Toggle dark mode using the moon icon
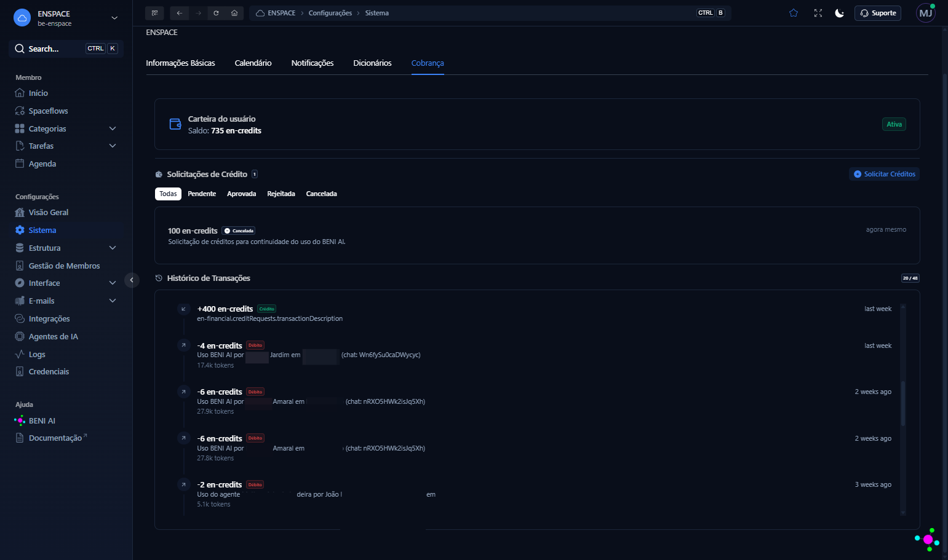 [x=839, y=13]
